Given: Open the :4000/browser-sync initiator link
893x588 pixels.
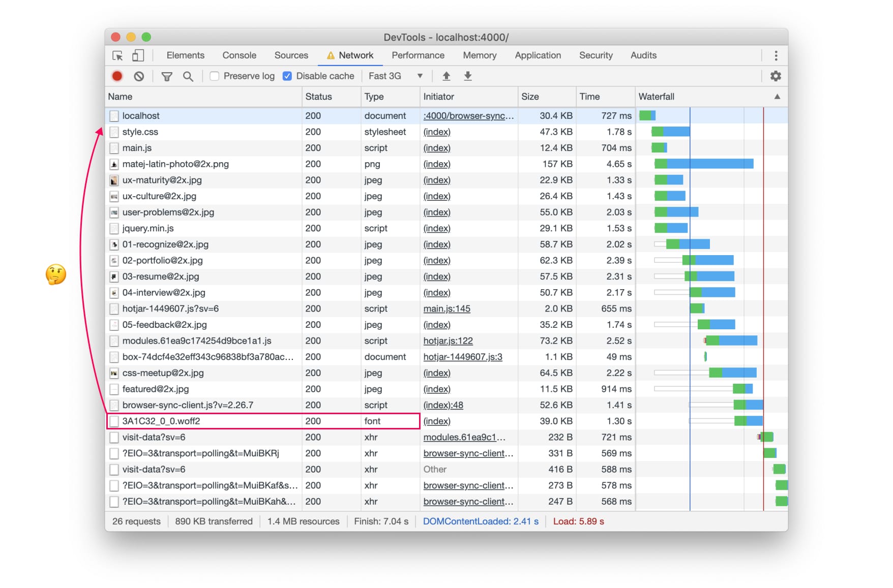Looking at the screenshot, I should [468, 116].
